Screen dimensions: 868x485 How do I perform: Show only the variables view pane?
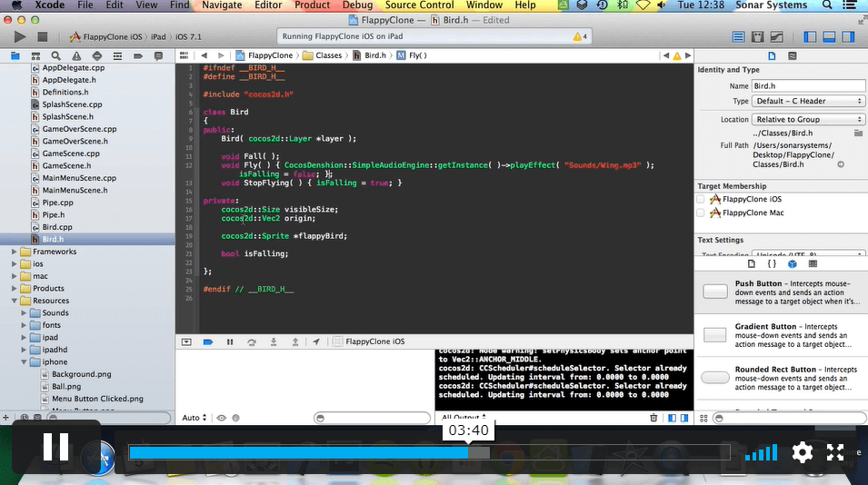(x=672, y=418)
